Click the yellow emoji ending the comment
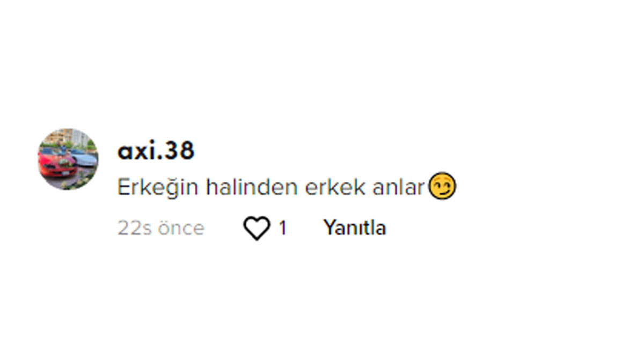The image size is (644, 337). pos(442,187)
